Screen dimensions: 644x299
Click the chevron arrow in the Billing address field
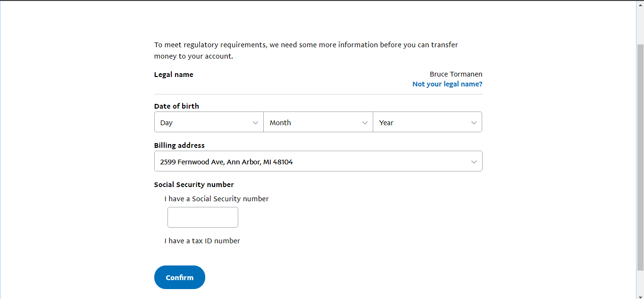pyautogui.click(x=474, y=162)
